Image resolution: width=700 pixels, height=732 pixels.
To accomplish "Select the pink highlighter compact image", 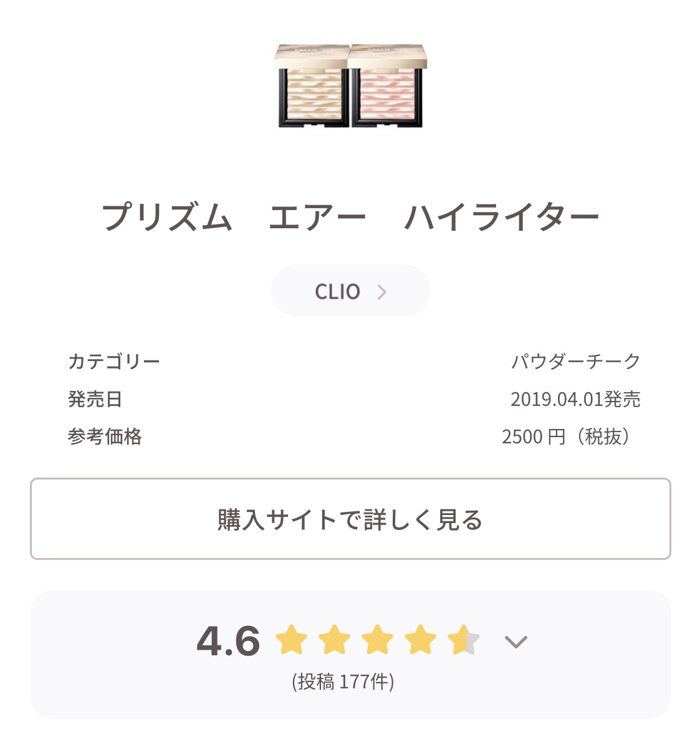I will [388, 86].
